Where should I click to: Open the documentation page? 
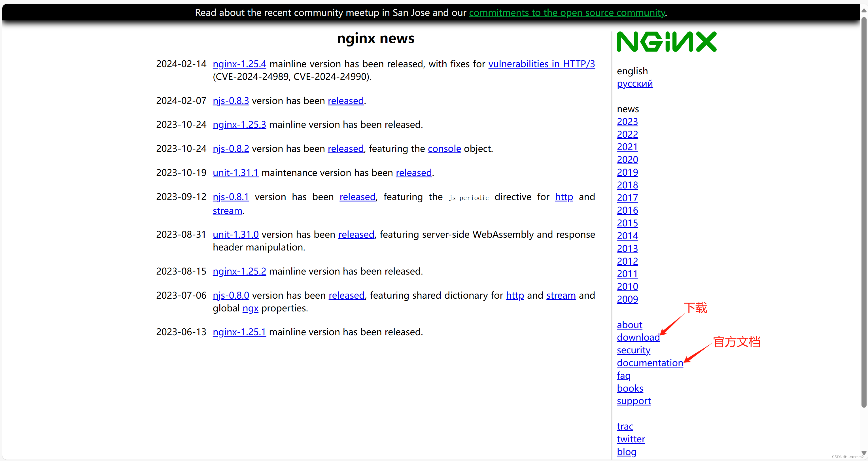(650, 363)
